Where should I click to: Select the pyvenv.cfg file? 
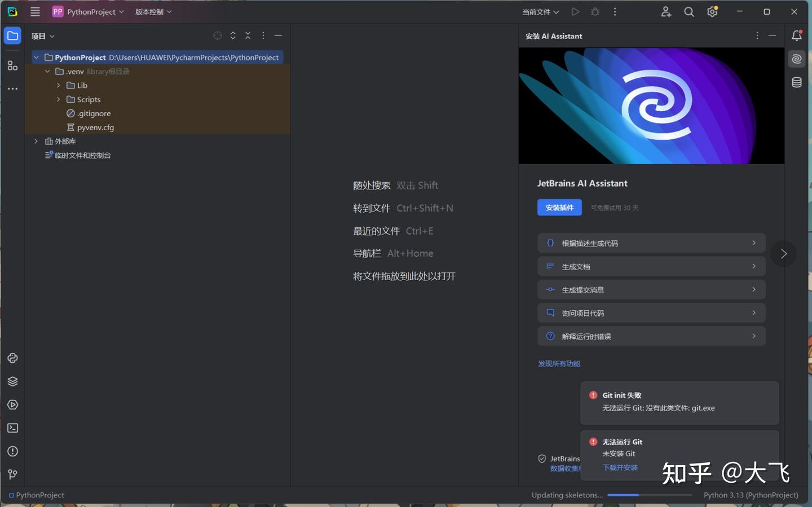tap(95, 127)
